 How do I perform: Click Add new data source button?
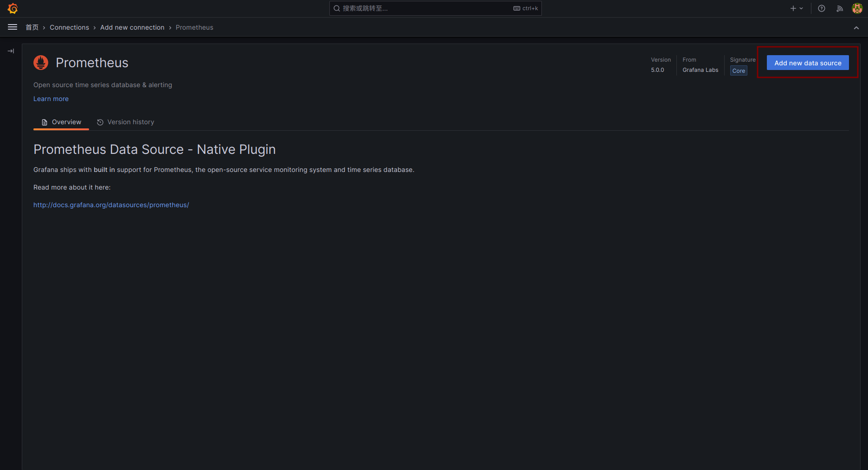tap(807, 63)
